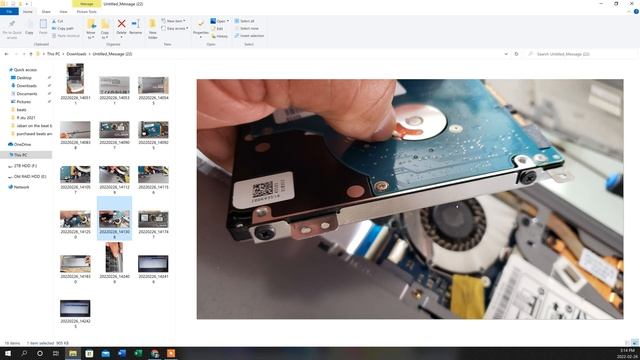
Task: Select the highlighted thumbnail 20220226_14130
Action: tap(114, 219)
